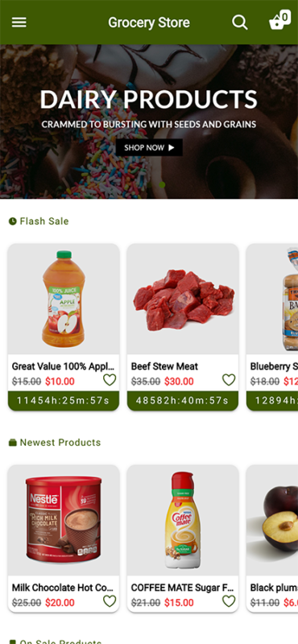
Task: Open the Newest Products section heading
Action: coord(60,442)
